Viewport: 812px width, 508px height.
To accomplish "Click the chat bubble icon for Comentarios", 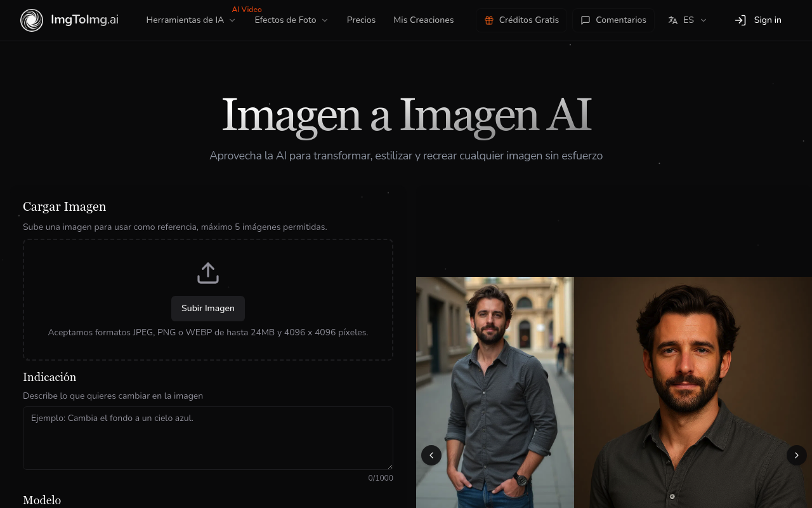I will 585,20.
